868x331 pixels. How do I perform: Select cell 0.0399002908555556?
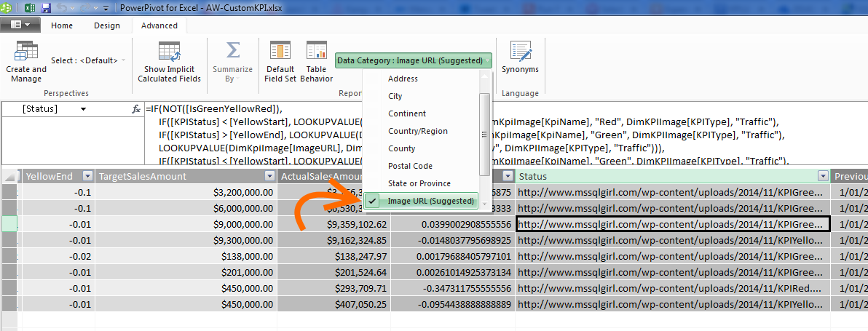(453, 224)
